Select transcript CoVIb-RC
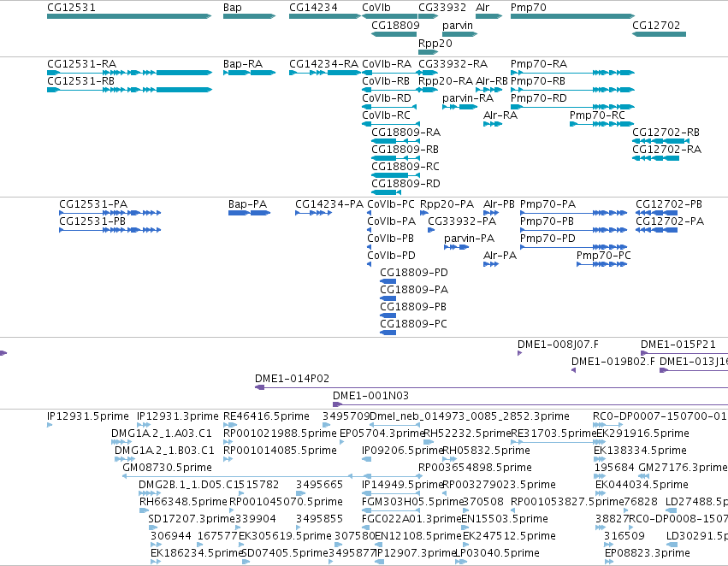The height and width of the screenshot is (566, 728). [390, 124]
